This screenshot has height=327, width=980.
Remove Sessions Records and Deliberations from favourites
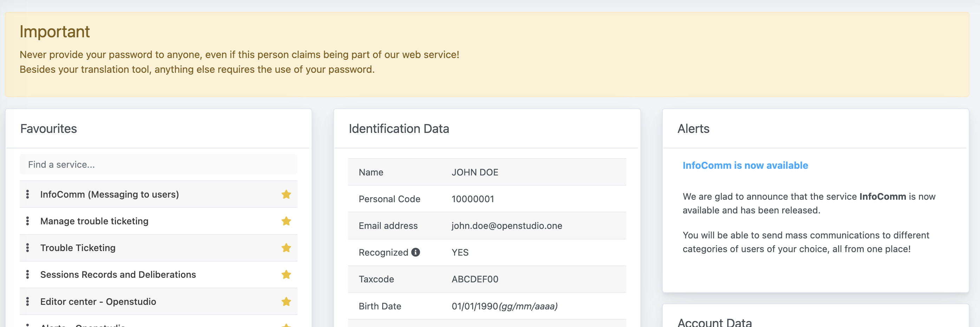(286, 275)
